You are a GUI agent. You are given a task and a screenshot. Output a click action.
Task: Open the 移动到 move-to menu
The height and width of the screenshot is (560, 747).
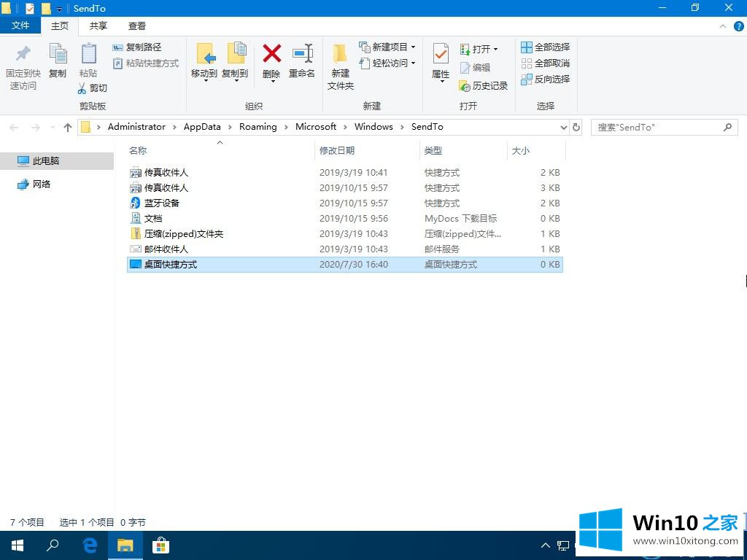point(204,63)
